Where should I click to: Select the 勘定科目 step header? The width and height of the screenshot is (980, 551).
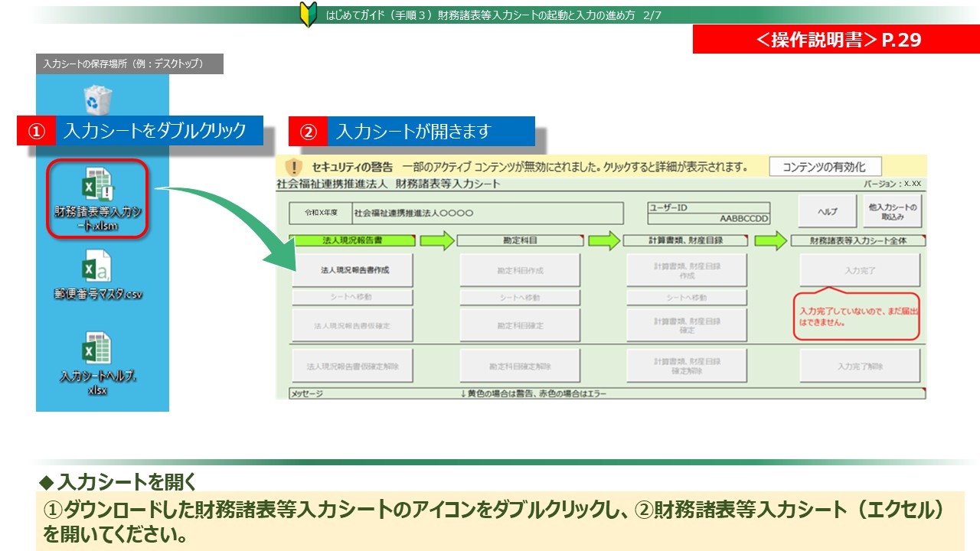[x=519, y=240]
